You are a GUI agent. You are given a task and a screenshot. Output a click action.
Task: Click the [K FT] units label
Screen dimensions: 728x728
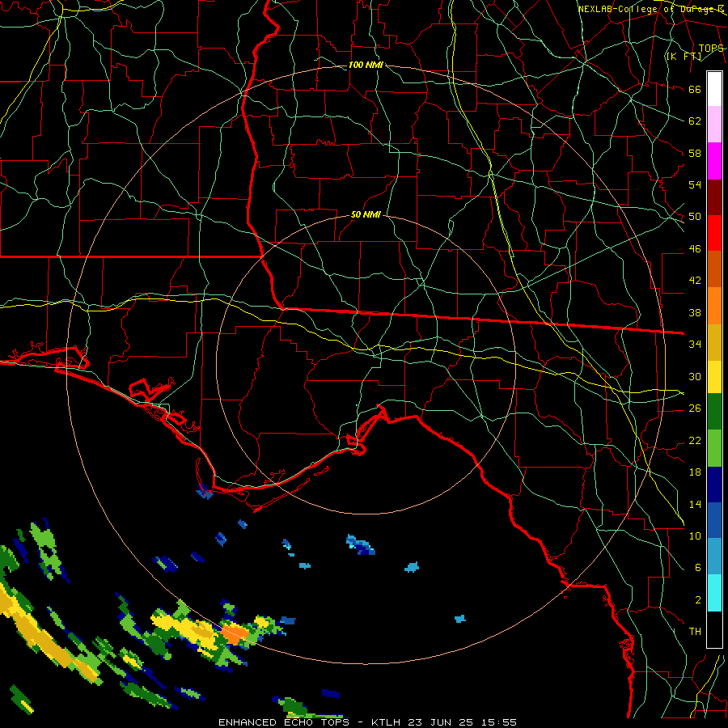click(684, 57)
